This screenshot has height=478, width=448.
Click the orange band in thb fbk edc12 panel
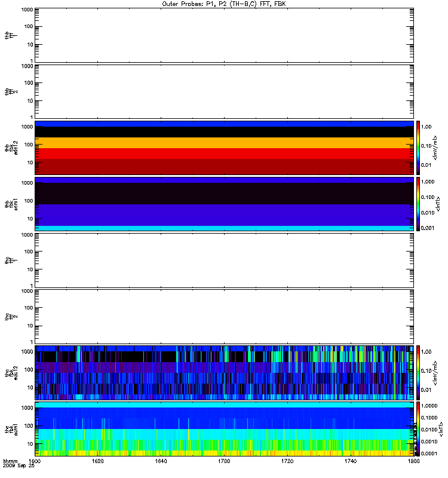pos(224,143)
